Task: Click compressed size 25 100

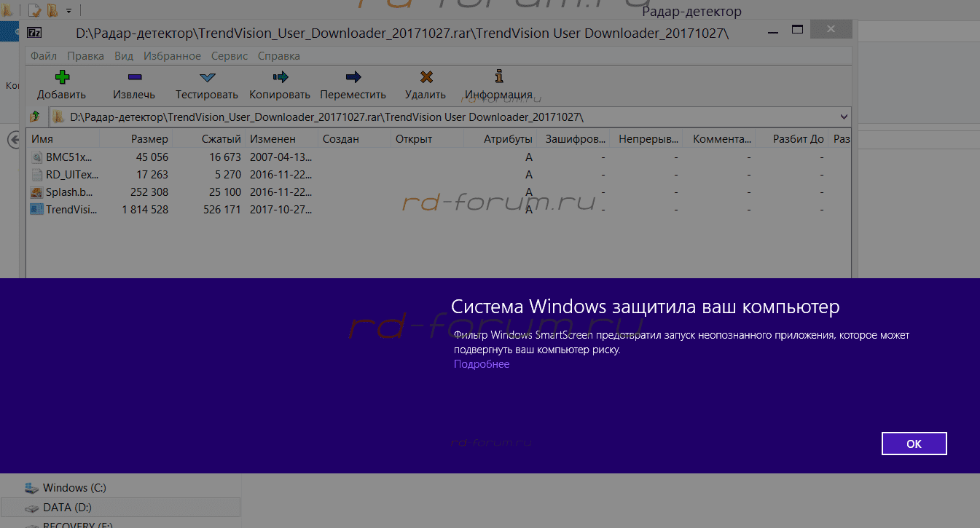Action: click(224, 192)
